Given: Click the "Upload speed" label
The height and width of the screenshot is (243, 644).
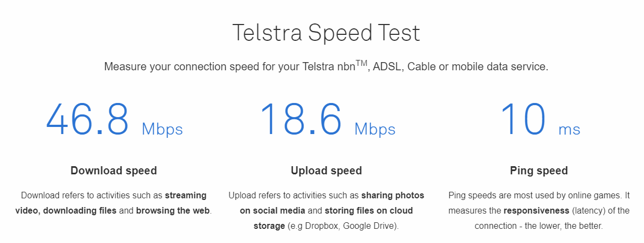Looking at the screenshot, I should point(326,171).
